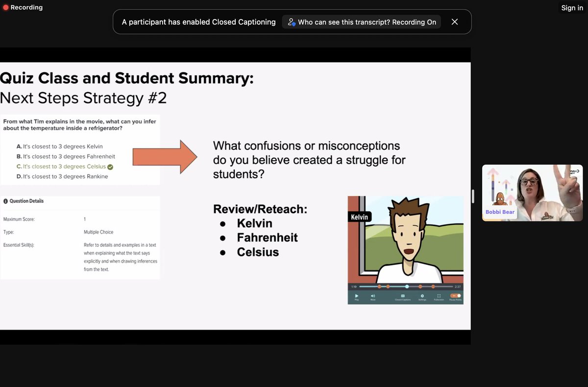Jump to the last orange pause point marker

[433, 287]
